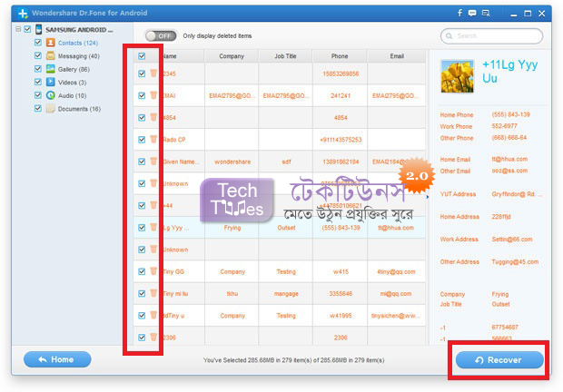Open the Facebook share icon
Viewport: 563px width, 392px height.
point(459,13)
